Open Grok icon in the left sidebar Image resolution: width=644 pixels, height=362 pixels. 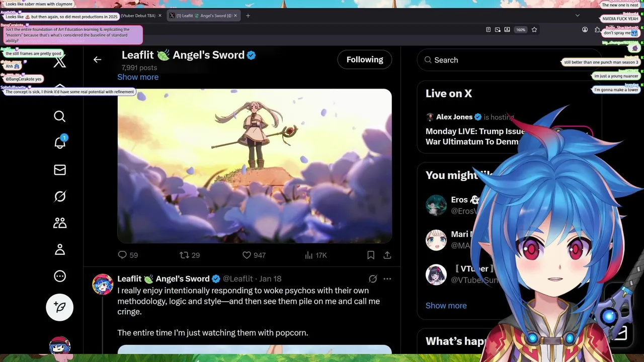[x=59, y=197]
